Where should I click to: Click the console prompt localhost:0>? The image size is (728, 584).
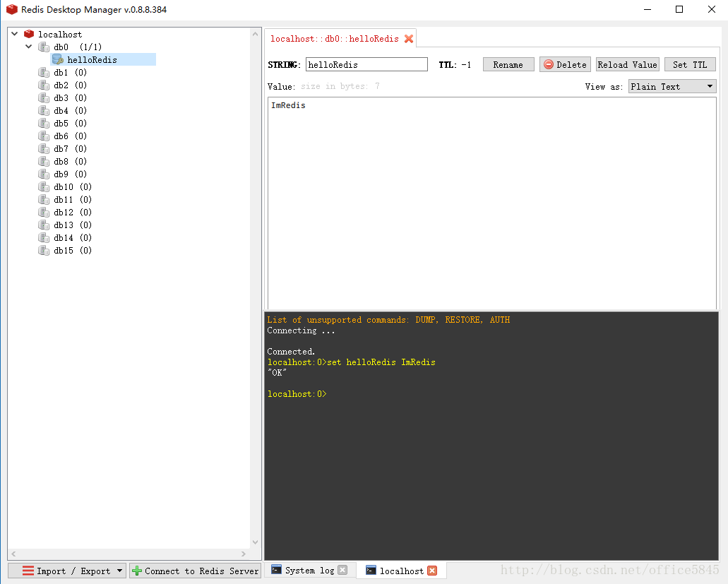click(297, 393)
